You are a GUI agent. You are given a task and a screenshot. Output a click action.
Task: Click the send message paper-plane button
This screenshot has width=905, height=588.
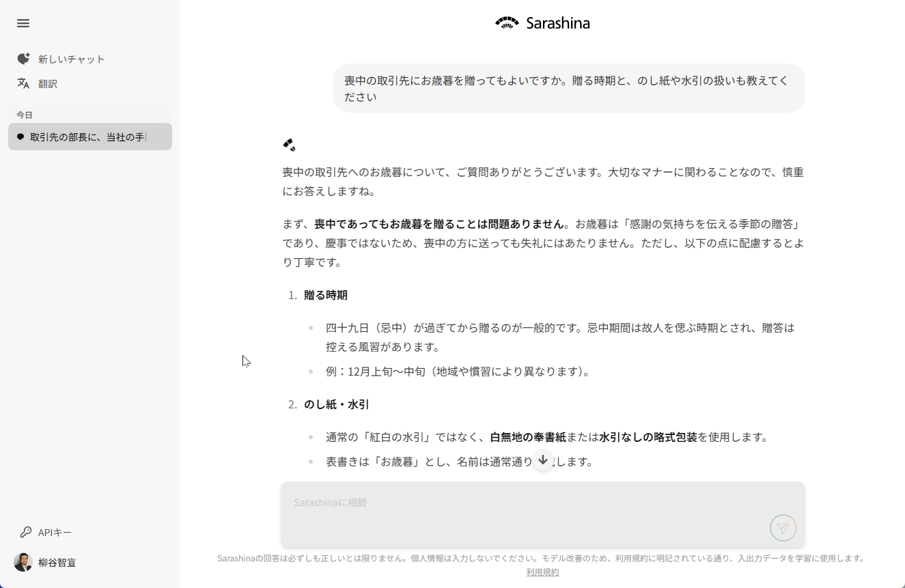(x=783, y=528)
